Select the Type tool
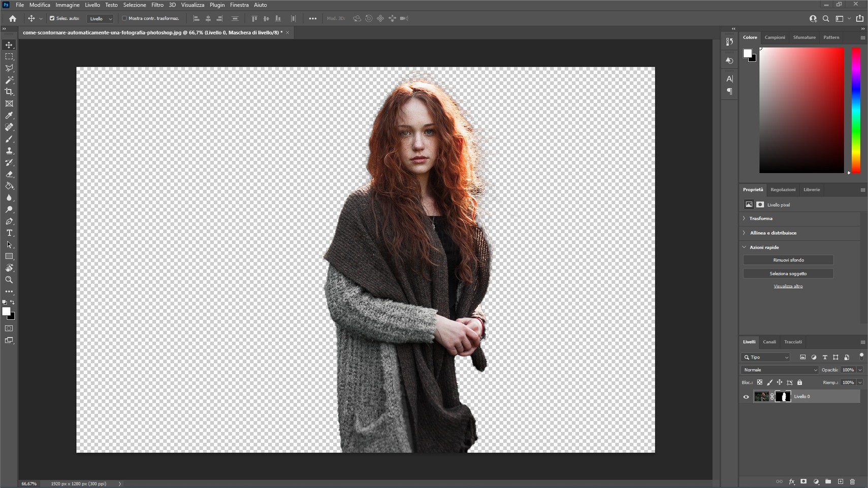This screenshot has height=488, width=868. [x=9, y=233]
